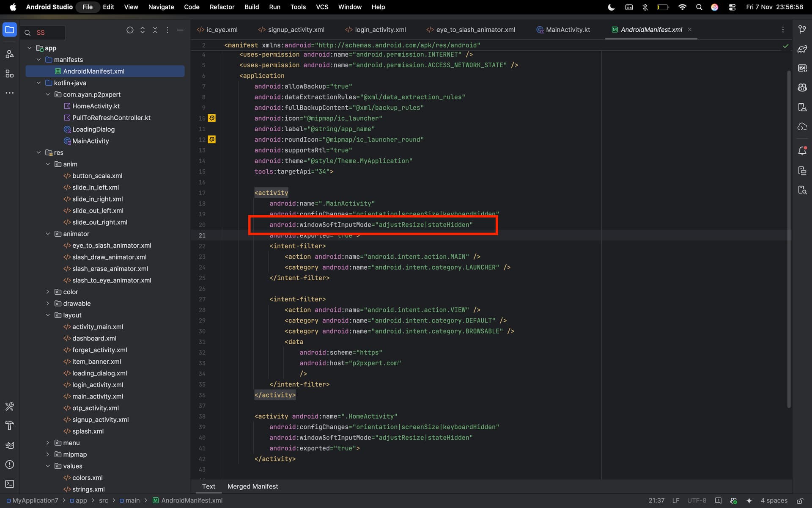Switch to Merged Manifest view
Screen dimensions: 812x508
pyautogui.click(x=252, y=486)
